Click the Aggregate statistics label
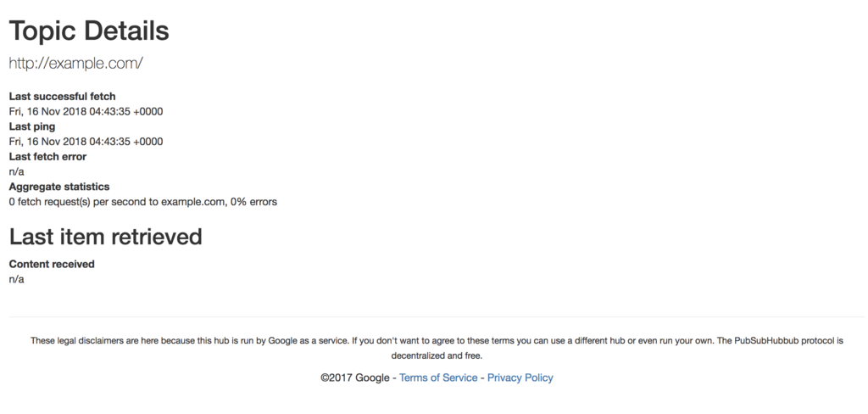 click(x=59, y=187)
